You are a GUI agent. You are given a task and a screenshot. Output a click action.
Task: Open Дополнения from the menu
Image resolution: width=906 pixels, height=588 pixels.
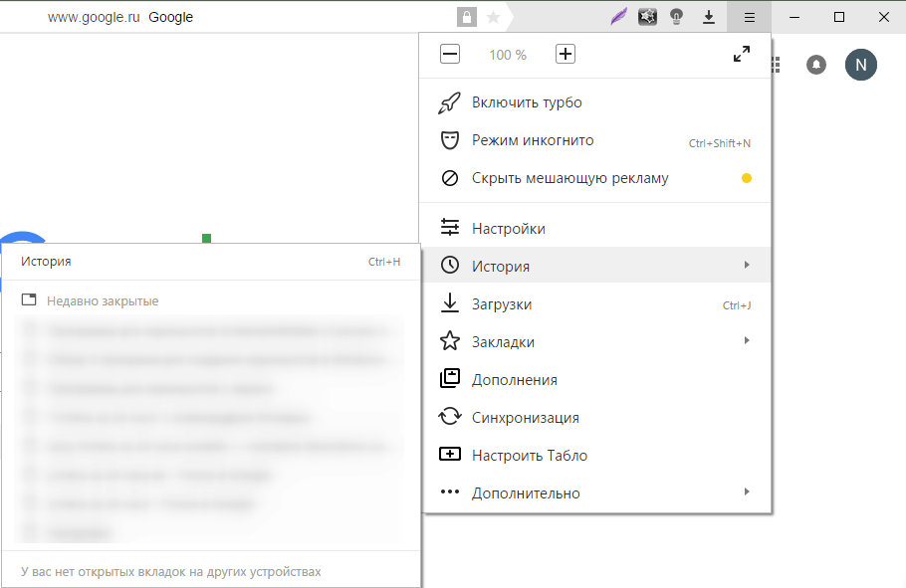point(595,380)
